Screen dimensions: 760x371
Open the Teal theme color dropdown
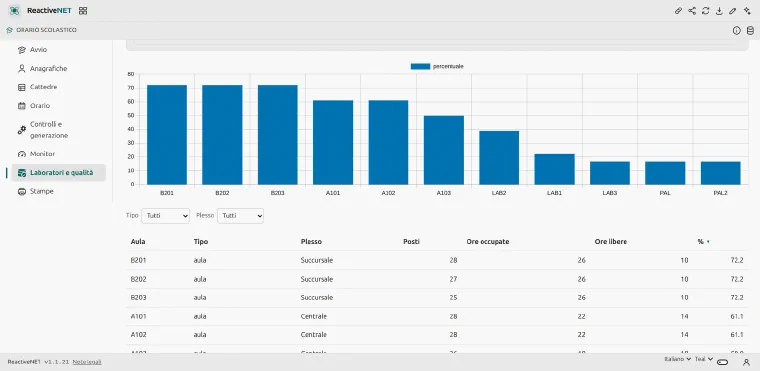pyautogui.click(x=704, y=359)
